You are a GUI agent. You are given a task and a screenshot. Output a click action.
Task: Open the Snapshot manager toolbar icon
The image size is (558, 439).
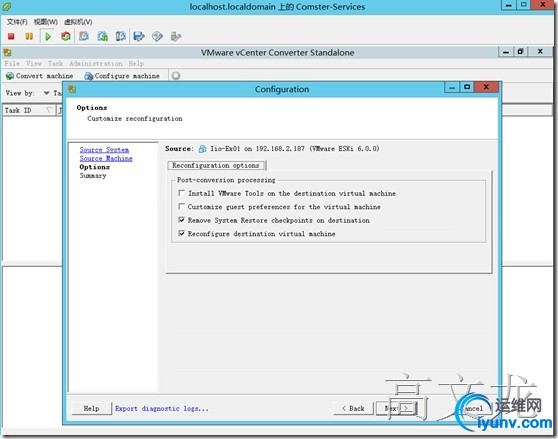(x=120, y=36)
